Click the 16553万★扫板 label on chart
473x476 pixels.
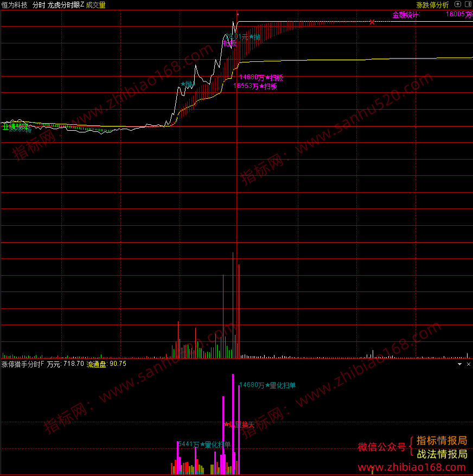(x=255, y=86)
